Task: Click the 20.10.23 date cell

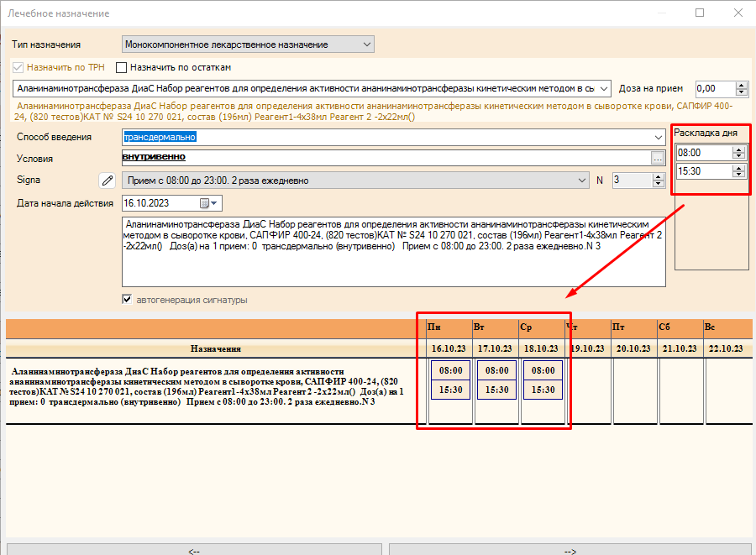Action: tap(634, 348)
